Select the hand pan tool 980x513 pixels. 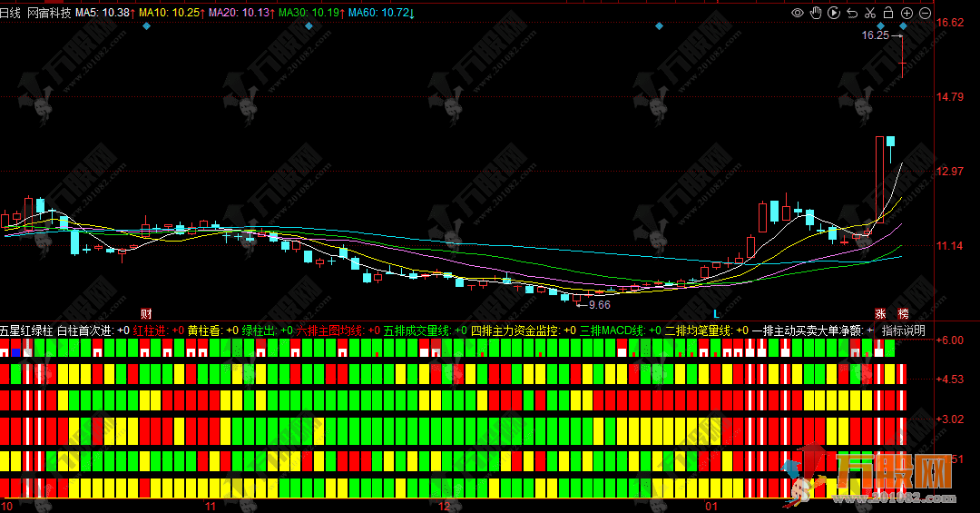click(816, 13)
